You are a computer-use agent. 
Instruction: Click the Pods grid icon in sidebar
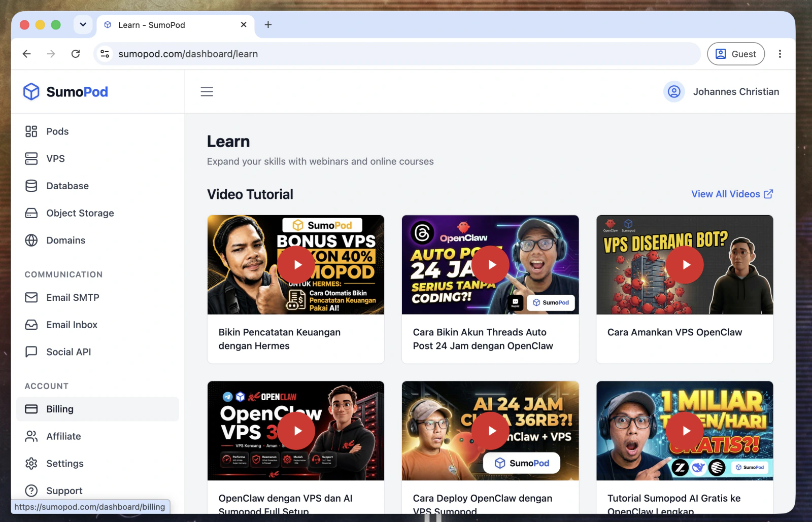coord(31,131)
